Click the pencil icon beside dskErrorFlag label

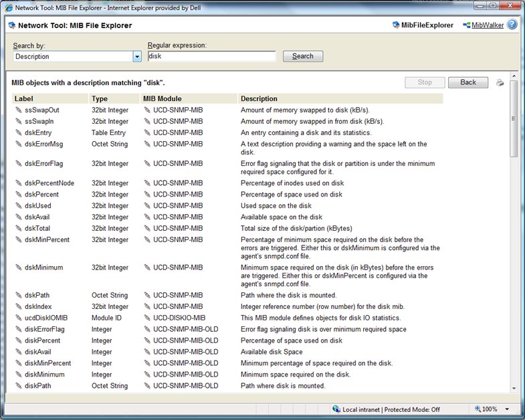point(19,164)
